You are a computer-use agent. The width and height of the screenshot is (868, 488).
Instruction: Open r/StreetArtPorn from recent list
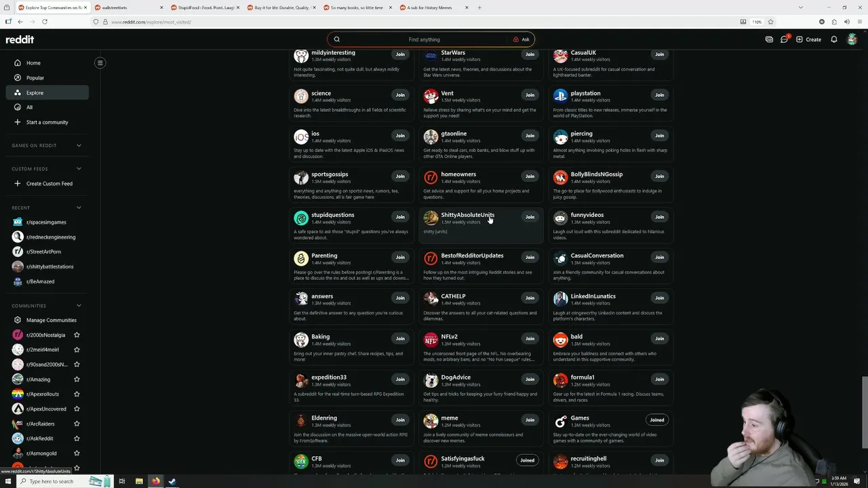tap(47, 251)
